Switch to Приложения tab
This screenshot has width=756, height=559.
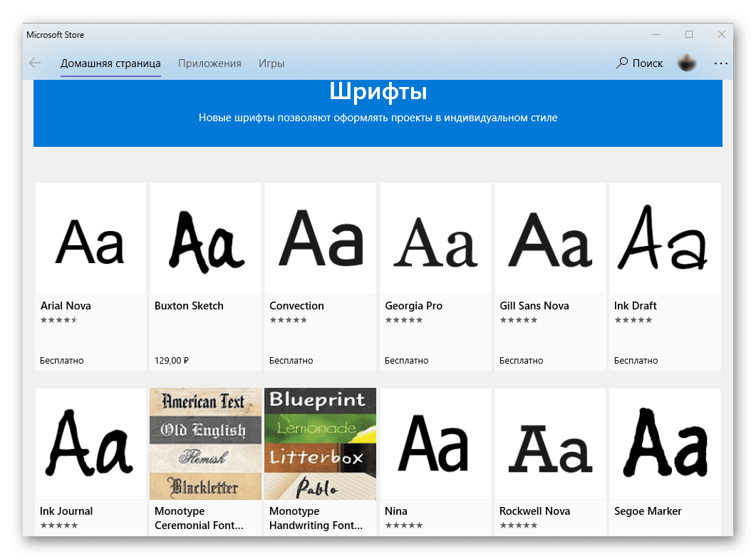(x=209, y=63)
